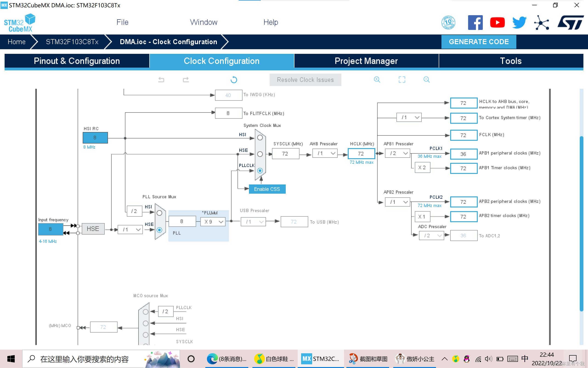Click the SYSCLK (MHz) value box
Image resolution: width=588 pixels, height=368 pixels.
pyautogui.click(x=286, y=154)
